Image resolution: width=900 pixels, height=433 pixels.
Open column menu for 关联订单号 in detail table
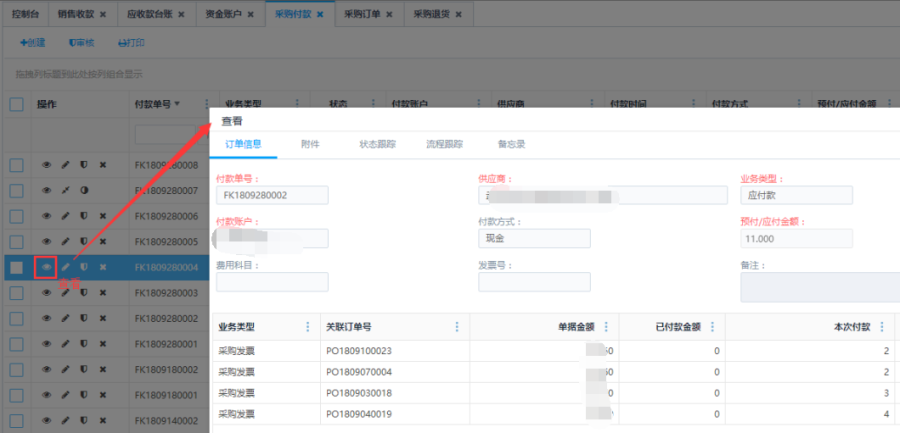tap(457, 327)
